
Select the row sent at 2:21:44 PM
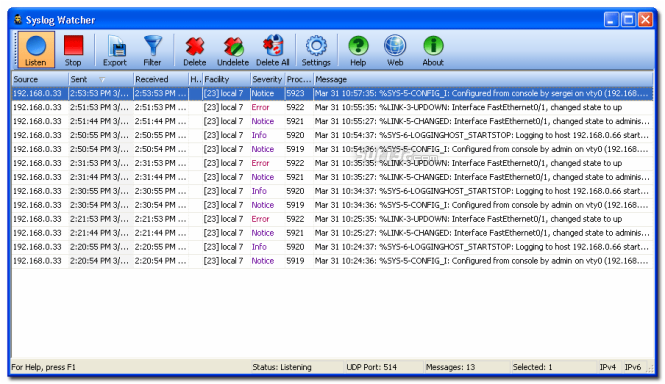coord(332,233)
